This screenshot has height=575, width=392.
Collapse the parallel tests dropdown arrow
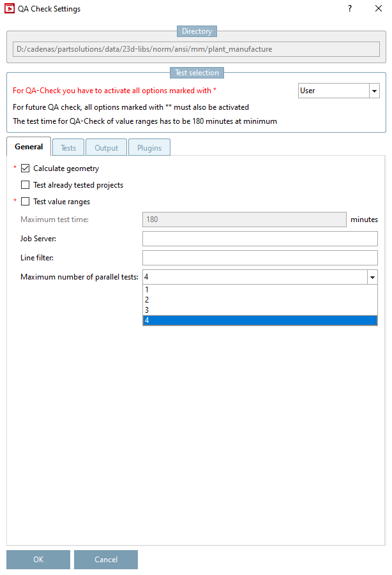point(372,277)
